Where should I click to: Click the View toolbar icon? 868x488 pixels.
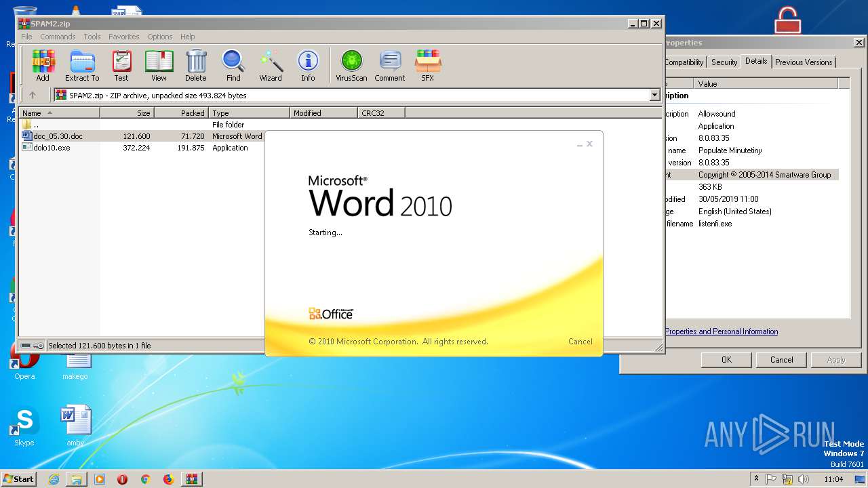pyautogui.click(x=159, y=66)
